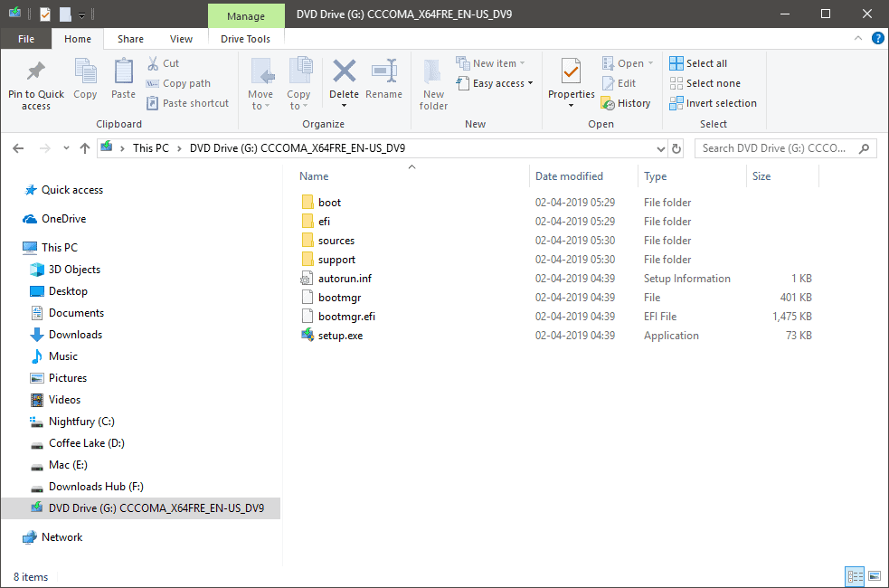The height and width of the screenshot is (588, 889).
Task: Open Downloads in navigation pane
Action: 75,335
